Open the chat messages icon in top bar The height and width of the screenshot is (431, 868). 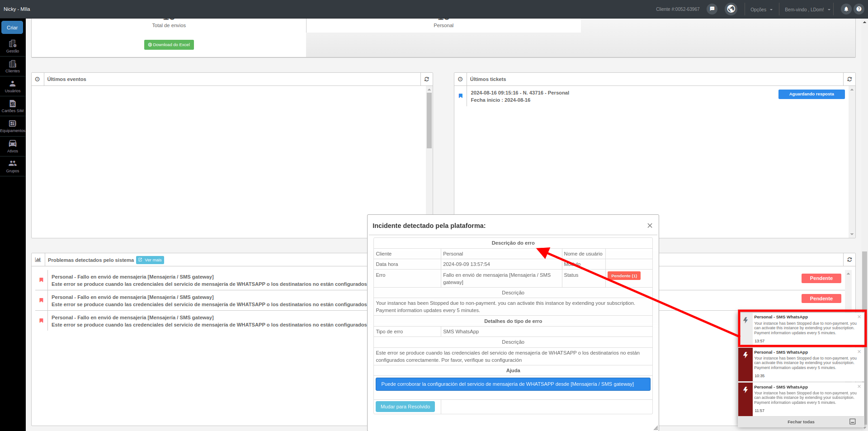[x=712, y=9]
